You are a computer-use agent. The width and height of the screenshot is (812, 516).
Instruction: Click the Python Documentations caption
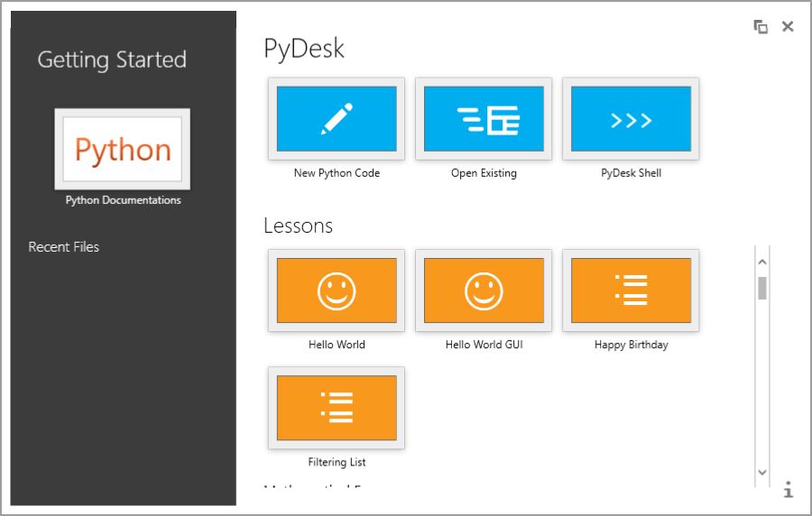click(123, 199)
